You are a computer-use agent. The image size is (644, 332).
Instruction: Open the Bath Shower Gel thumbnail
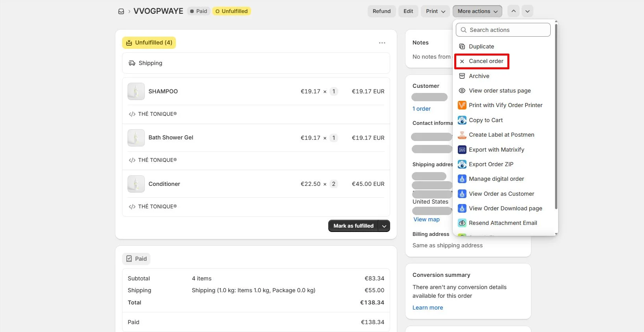(136, 137)
